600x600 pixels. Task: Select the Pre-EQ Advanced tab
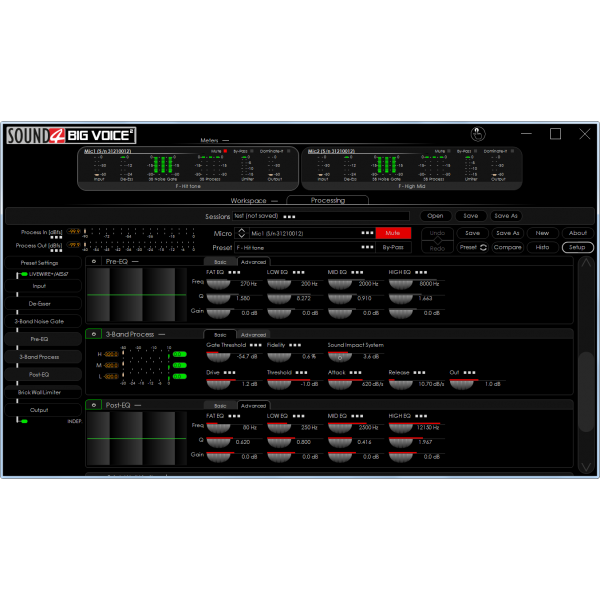[253, 262]
